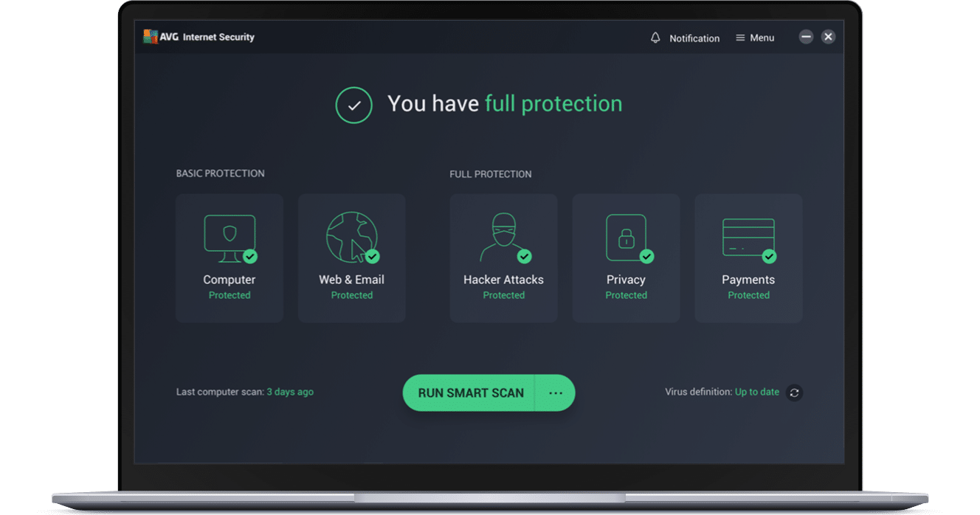Click the Web & Email globe icon
980x515 pixels.
tap(352, 238)
